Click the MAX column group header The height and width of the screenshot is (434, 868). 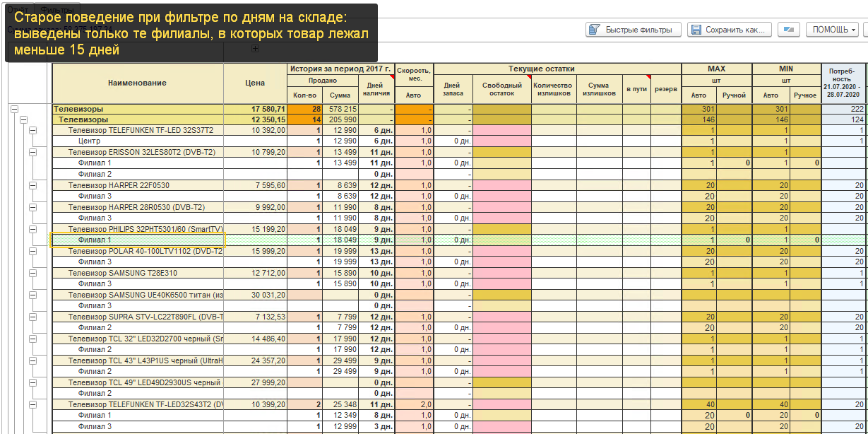[716, 69]
